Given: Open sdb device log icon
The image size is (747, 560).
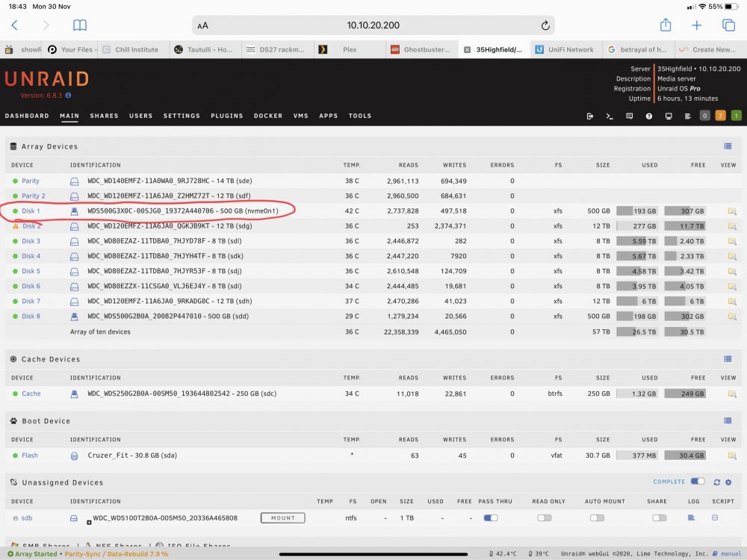Looking at the screenshot, I should coord(691,517).
